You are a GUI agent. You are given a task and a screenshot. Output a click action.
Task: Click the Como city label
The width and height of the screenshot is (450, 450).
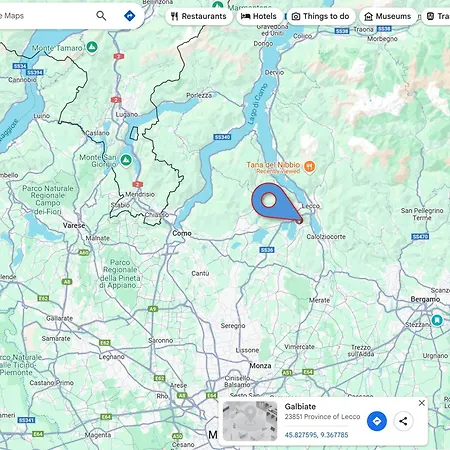click(182, 233)
